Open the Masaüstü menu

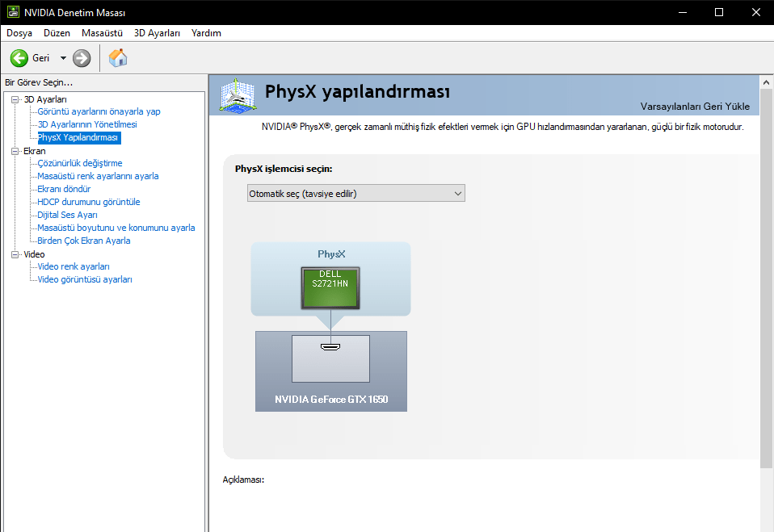click(x=102, y=33)
